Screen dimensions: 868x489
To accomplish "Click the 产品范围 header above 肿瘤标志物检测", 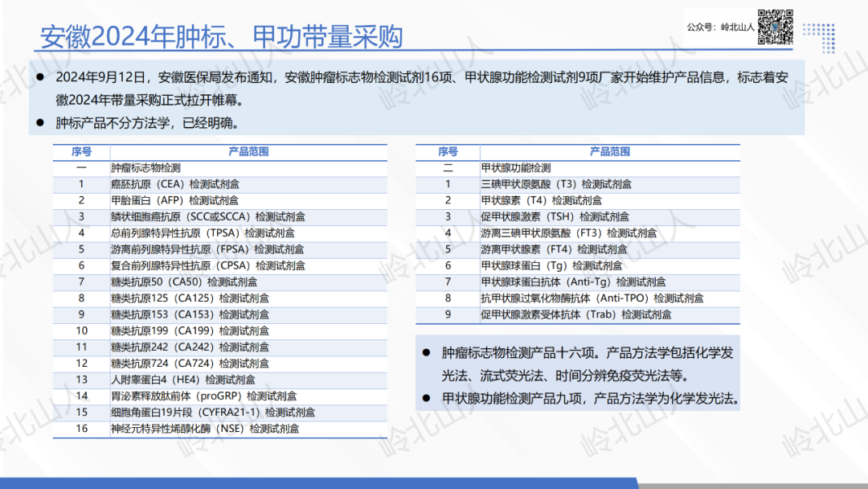I will point(248,152).
